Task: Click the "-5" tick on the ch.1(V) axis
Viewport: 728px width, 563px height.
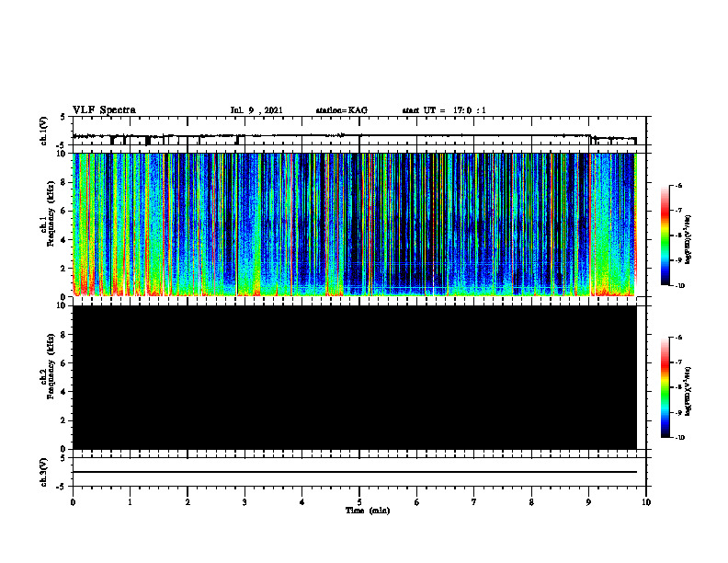Action: tap(63, 145)
